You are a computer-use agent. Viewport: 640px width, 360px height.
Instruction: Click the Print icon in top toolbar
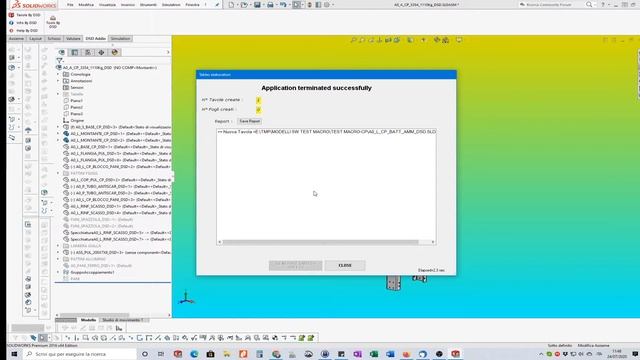[270, 5]
